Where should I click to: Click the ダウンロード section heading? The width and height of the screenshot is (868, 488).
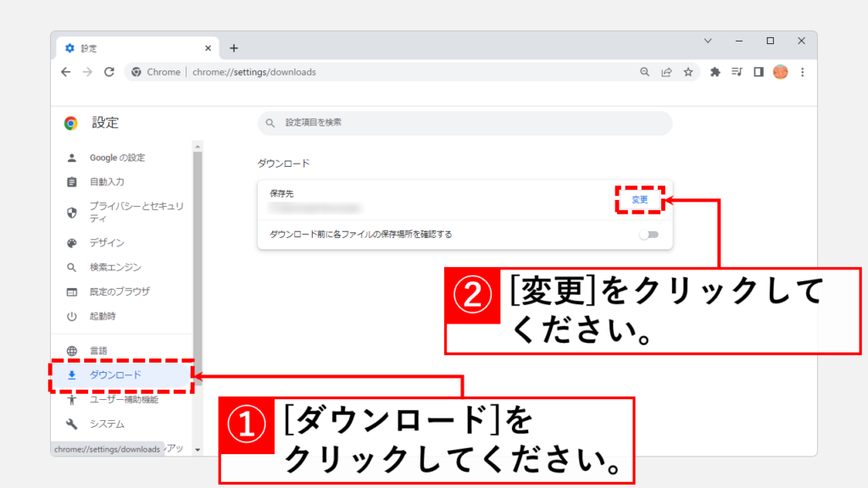[x=283, y=164]
